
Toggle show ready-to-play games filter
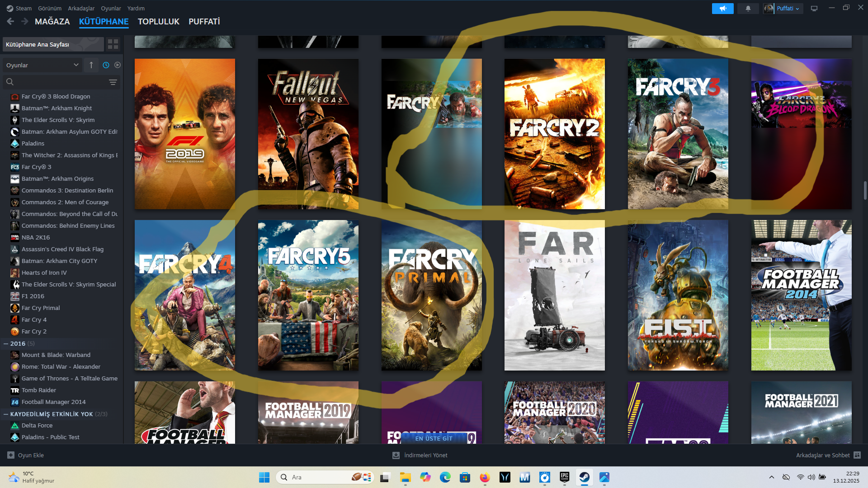tap(118, 65)
